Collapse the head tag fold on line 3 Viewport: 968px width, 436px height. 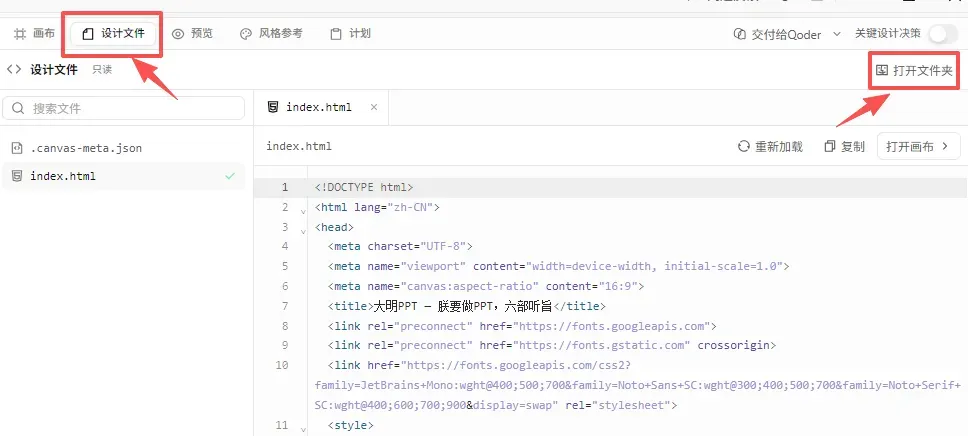pyautogui.click(x=302, y=230)
